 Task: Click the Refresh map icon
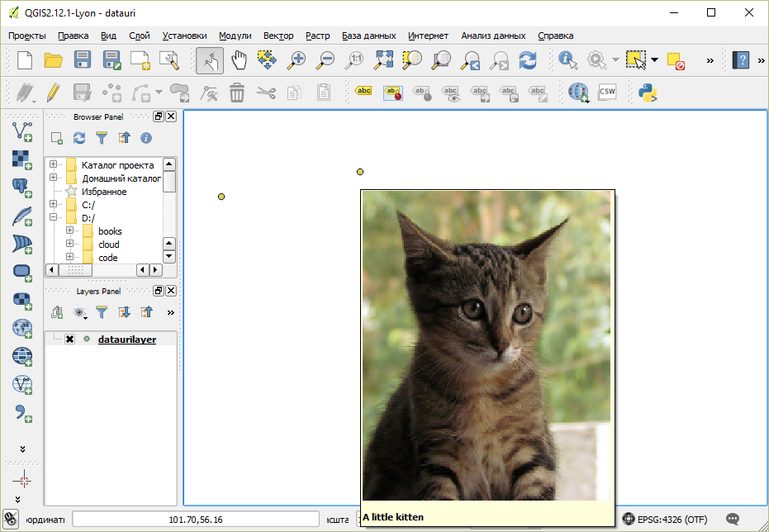[528, 59]
